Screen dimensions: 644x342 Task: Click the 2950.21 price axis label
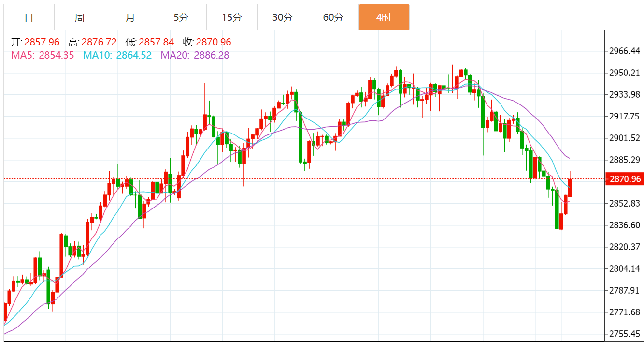625,73
